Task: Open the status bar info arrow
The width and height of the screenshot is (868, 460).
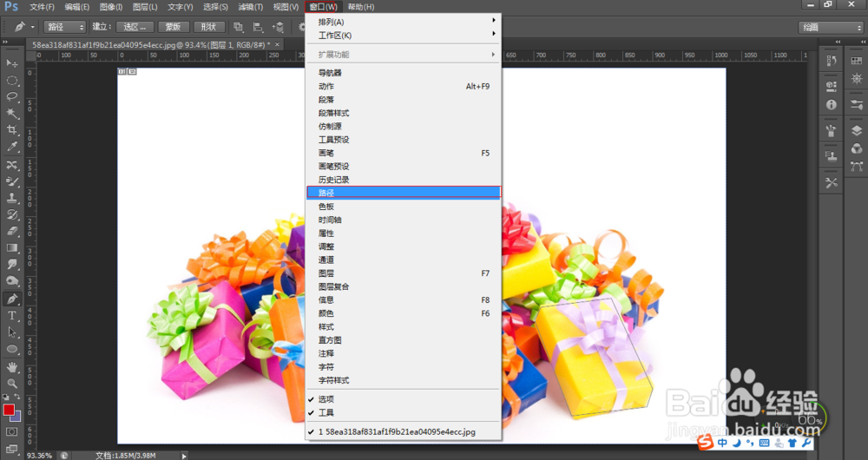Action: (184, 456)
